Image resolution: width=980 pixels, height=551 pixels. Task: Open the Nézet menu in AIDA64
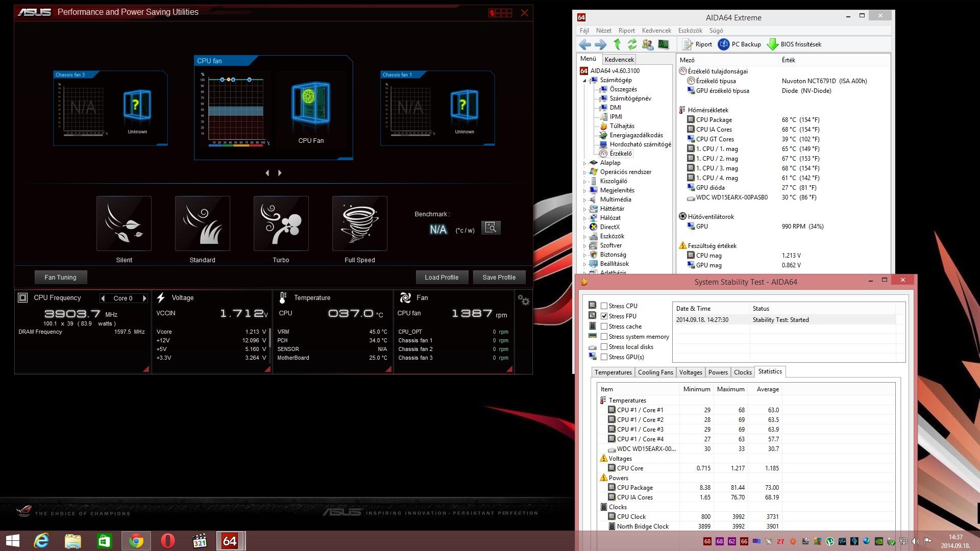pyautogui.click(x=604, y=31)
